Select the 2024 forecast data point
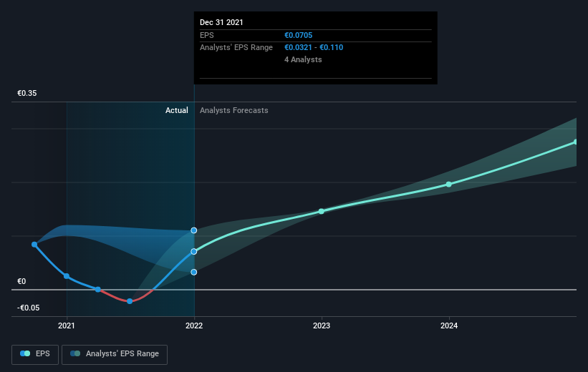The width and height of the screenshot is (588, 372). (449, 185)
